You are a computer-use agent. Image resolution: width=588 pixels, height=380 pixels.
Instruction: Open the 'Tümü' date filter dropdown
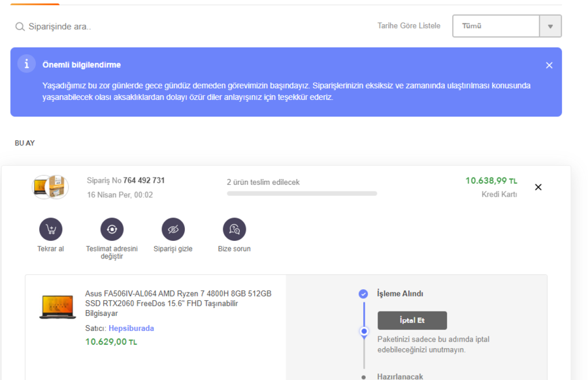click(506, 26)
